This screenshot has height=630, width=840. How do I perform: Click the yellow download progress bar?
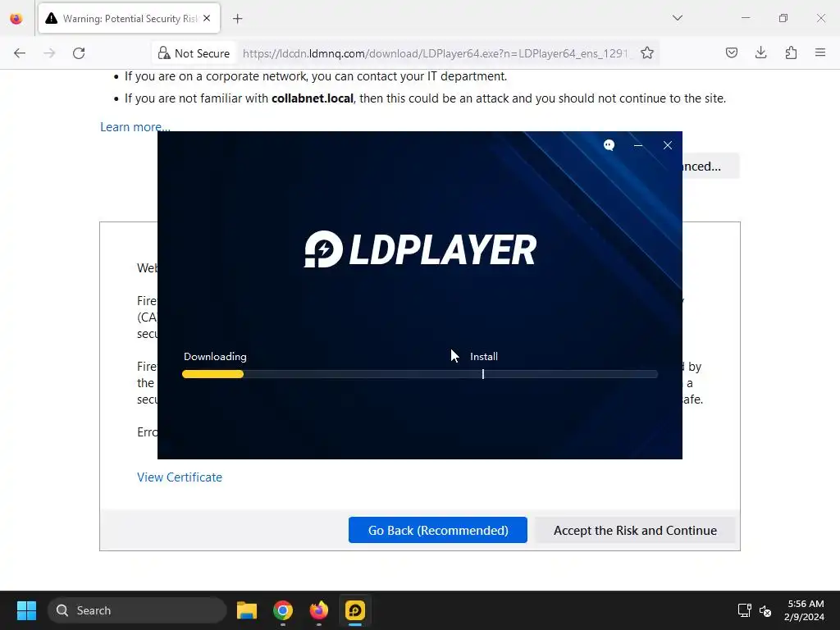tap(212, 374)
